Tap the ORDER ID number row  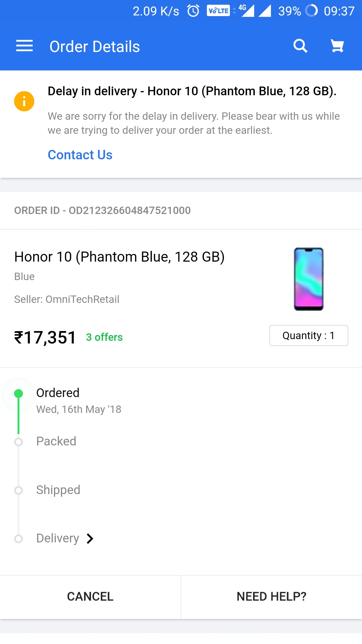click(x=103, y=210)
